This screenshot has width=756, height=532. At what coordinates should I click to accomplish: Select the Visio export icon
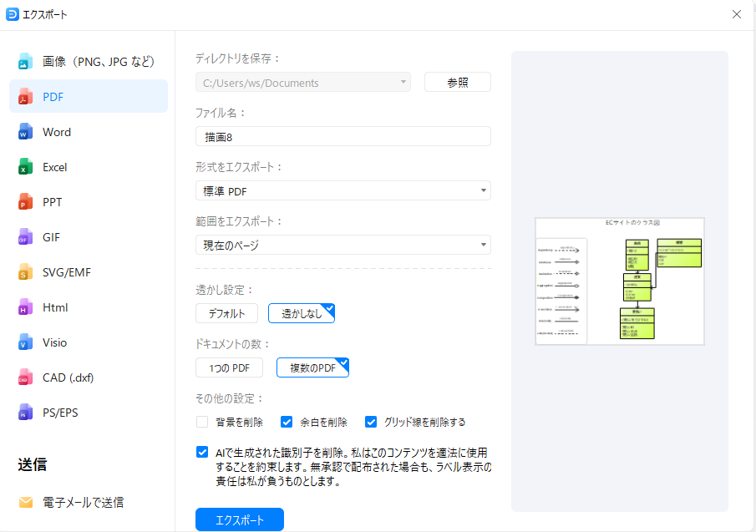(24, 342)
